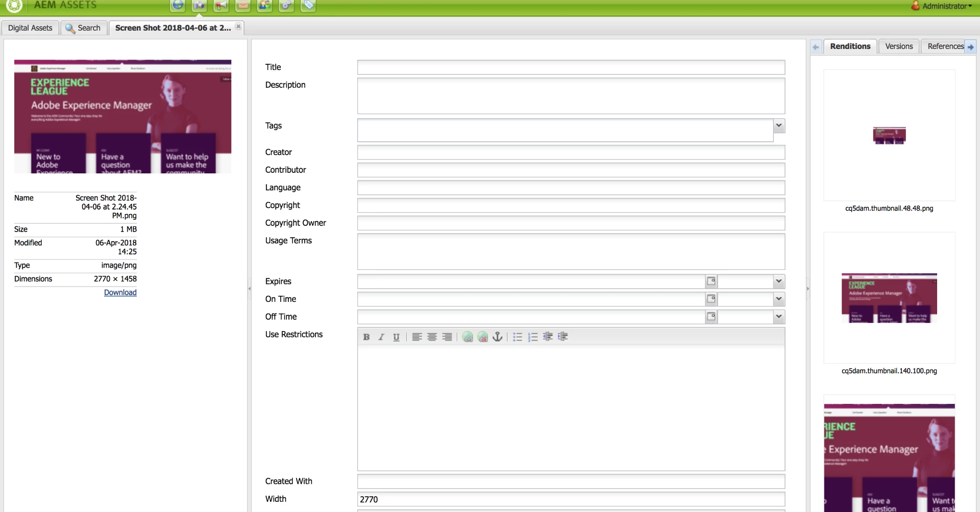Open the Campaigns megaphone icon
Screen dimensions: 980x512
pyautogui.click(x=221, y=5)
